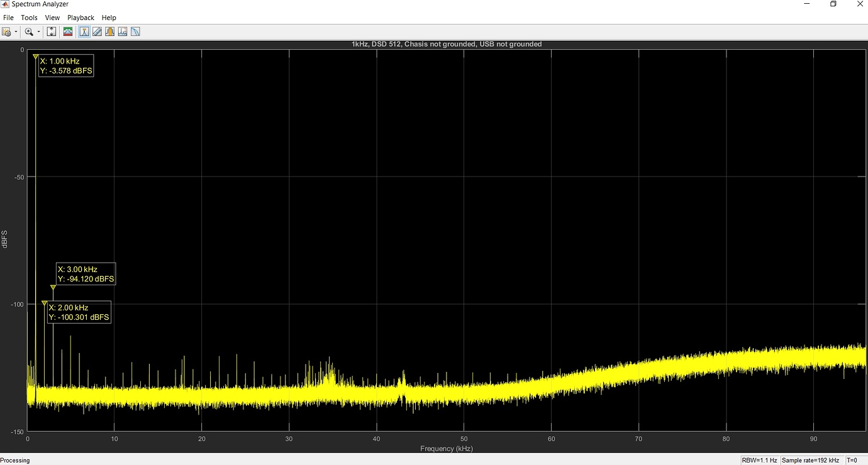This screenshot has width=868, height=465.
Task: Click the 1.00 kHz peak data label
Action: click(x=66, y=66)
